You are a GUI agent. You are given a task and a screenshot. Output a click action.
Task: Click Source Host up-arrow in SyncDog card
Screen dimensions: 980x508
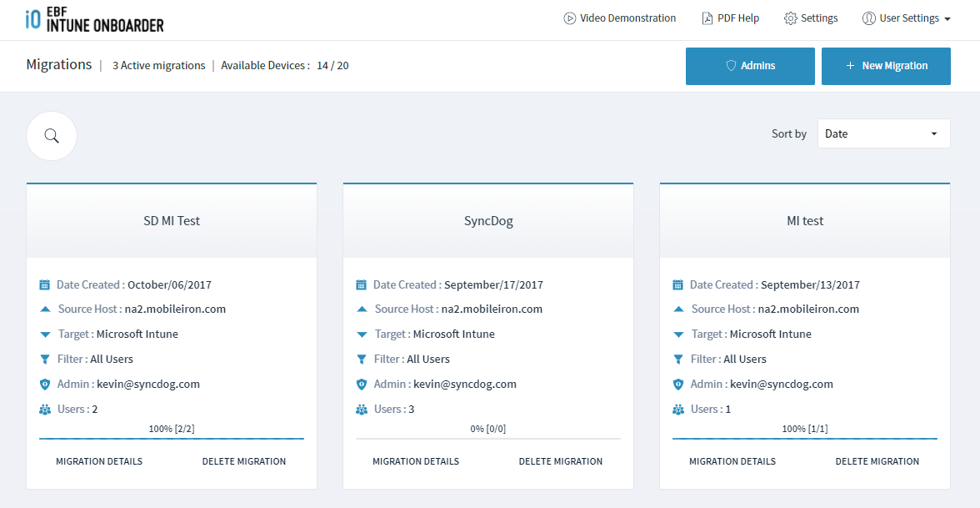pos(362,309)
